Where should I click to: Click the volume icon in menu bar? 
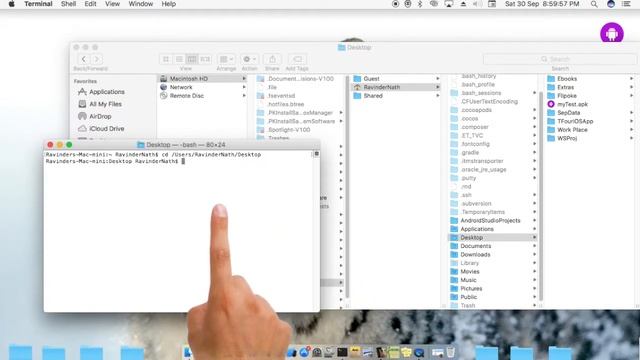pyautogui.click(x=476, y=4)
